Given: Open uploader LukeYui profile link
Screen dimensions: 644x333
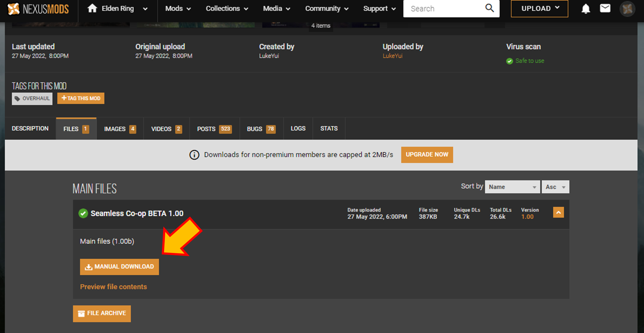Looking at the screenshot, I should 393,56.
